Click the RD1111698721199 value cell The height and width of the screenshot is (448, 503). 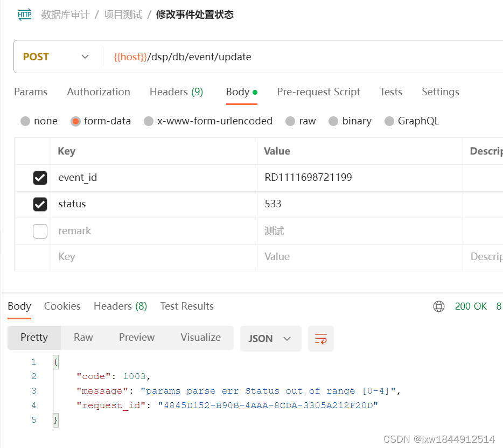tap(360, 178)
